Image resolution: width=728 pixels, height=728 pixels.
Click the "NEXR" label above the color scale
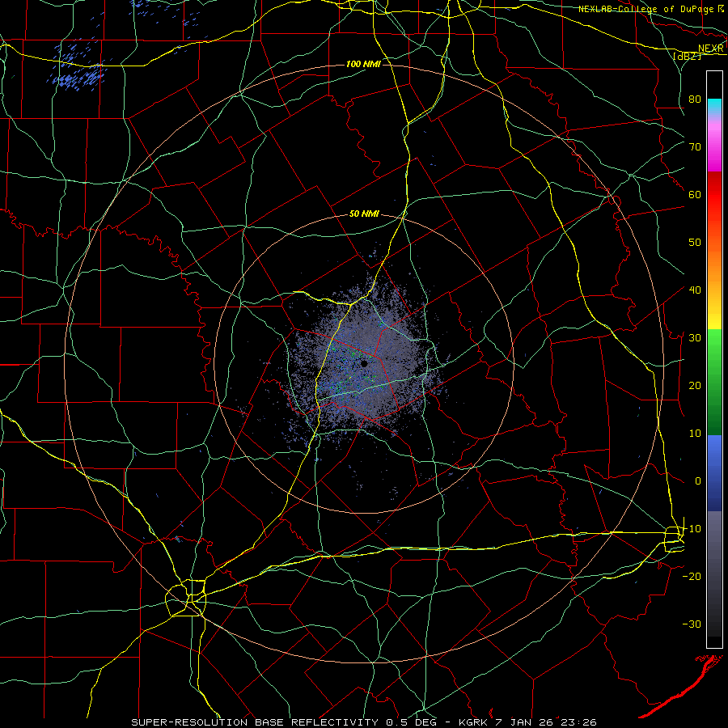[x=711, y=49]
